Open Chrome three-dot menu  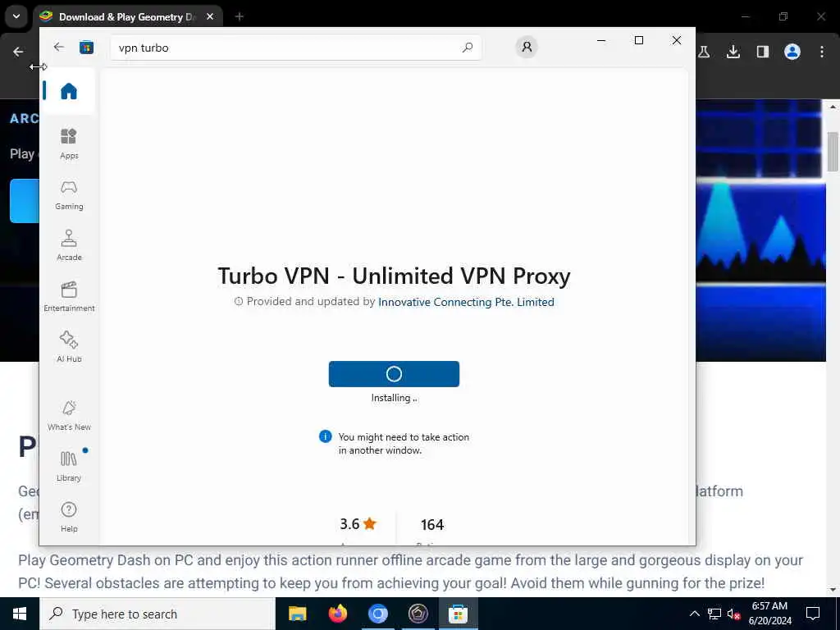pos(822,52)
